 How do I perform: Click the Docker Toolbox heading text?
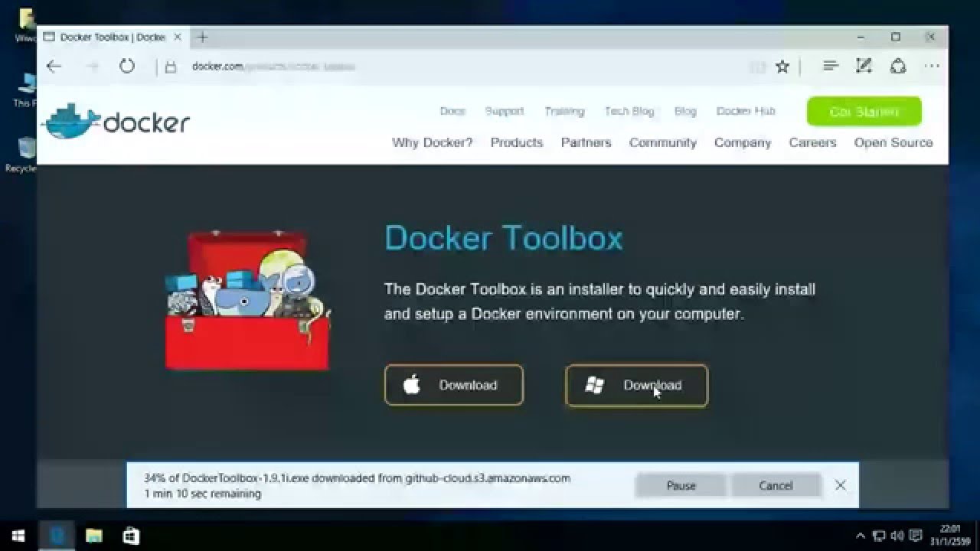coord(504,238)
